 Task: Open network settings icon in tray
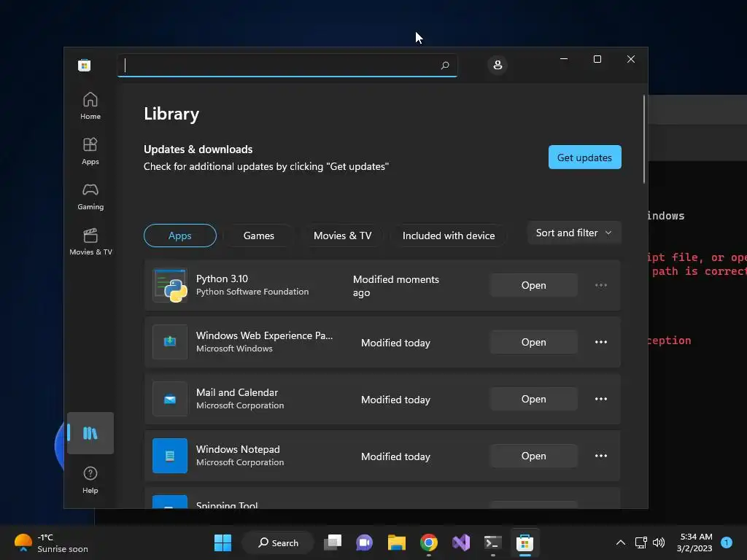click(640, 542)
